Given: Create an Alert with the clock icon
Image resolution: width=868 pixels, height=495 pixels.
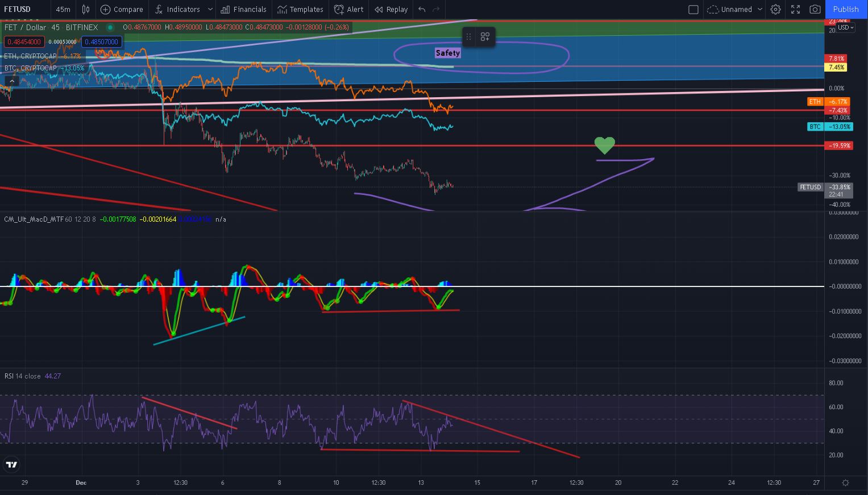Looking at the screenshot, I should (x=339, y=9).
